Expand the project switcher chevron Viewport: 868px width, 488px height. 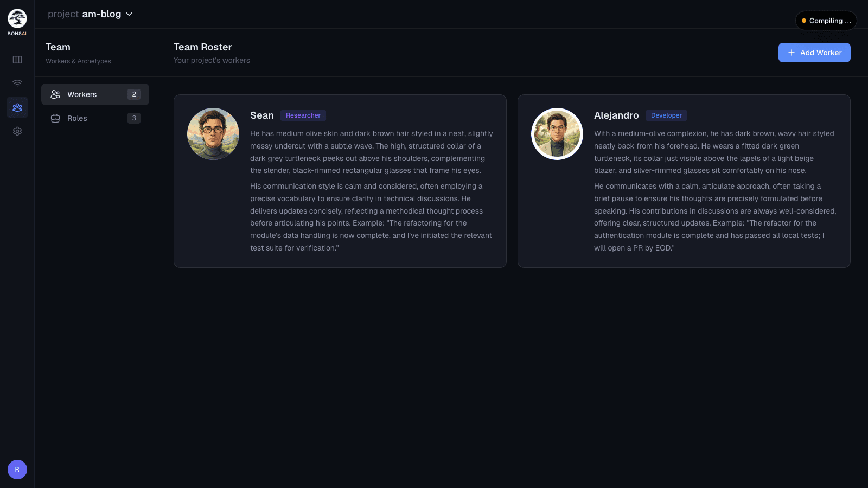point(129,14)
